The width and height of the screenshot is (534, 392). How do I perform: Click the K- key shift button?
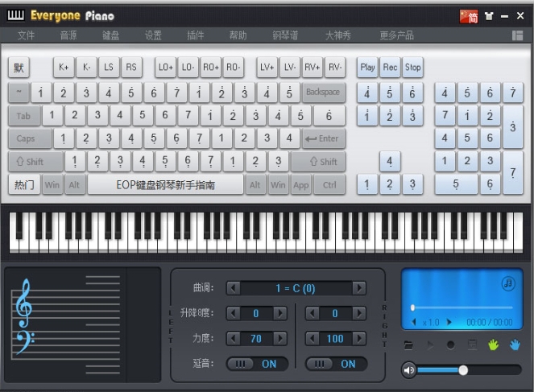86,68
